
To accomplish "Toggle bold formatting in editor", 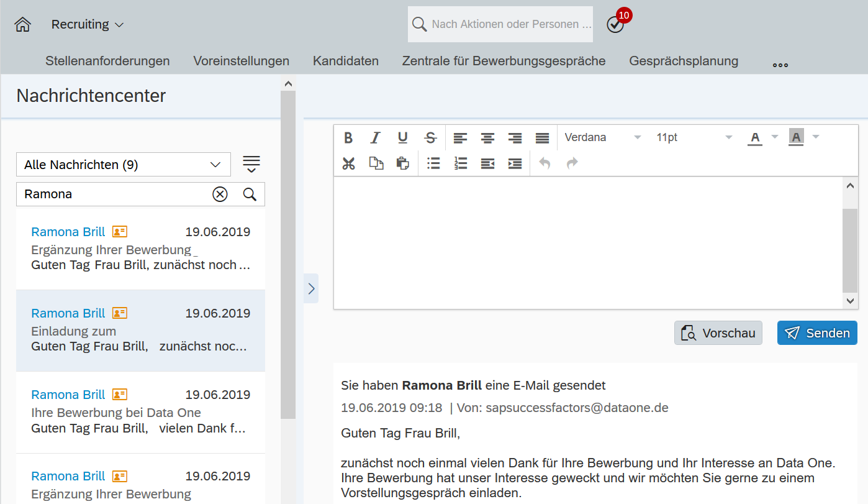I will tap(348, 138).
